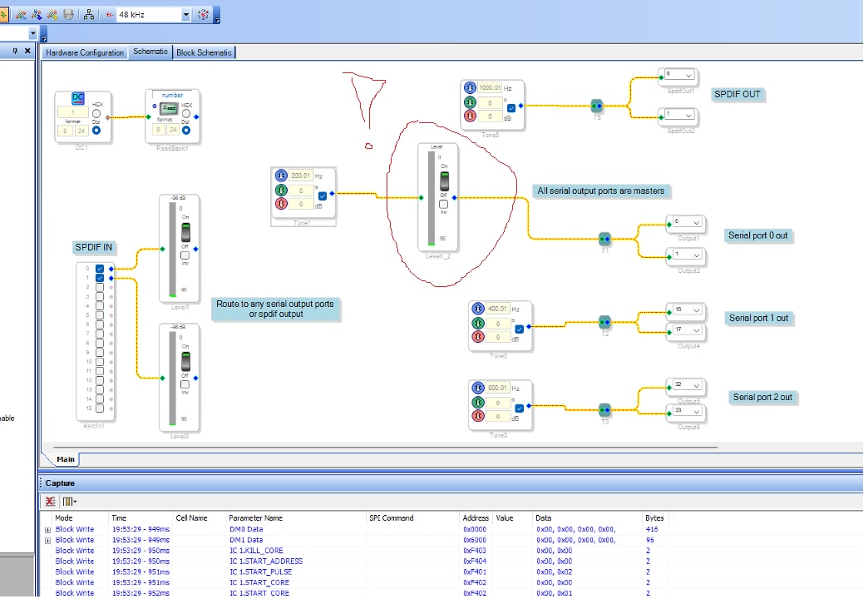Click the T5 tee junction node

596,106
